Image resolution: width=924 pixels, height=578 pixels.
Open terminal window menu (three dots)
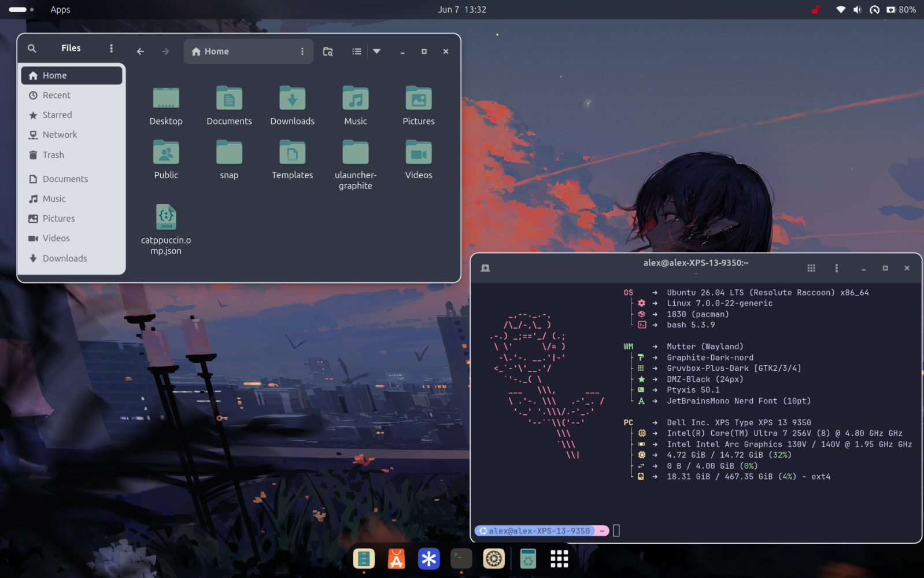pos(836,268)
